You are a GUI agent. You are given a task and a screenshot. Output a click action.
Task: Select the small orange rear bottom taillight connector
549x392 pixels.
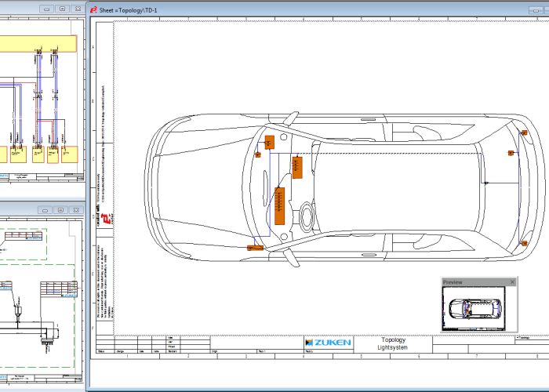pyautogui.click(x=523, y=244)
